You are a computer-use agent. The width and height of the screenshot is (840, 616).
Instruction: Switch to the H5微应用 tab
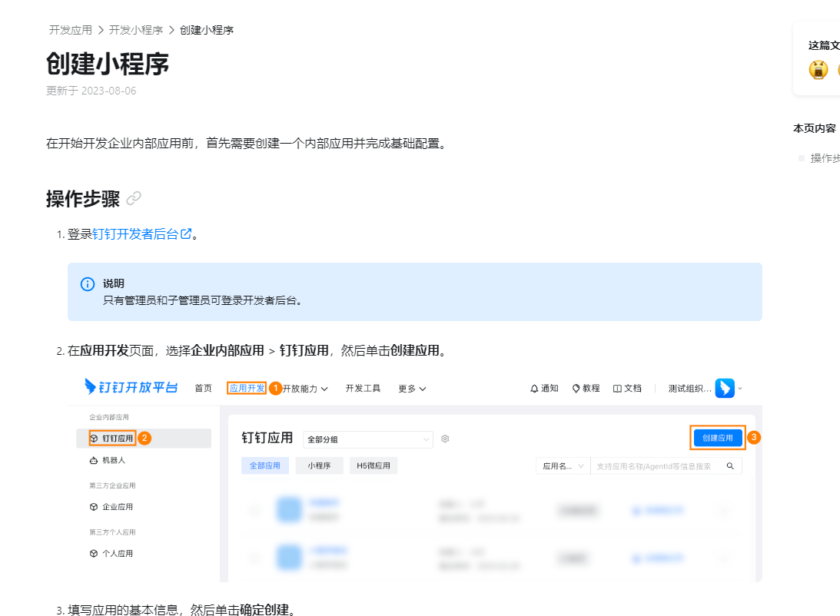tap(374, 465)
